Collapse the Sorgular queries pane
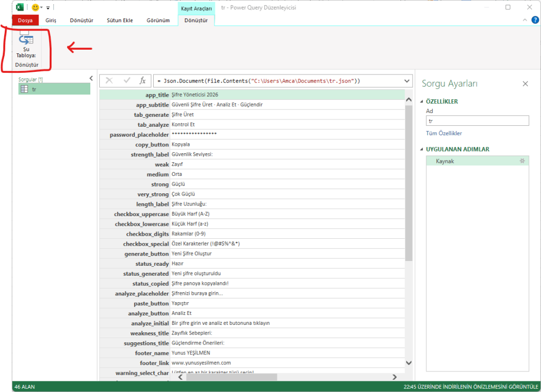Image resolution: width=541 pixels, height=392 pixels. click(x=91, y=78)
